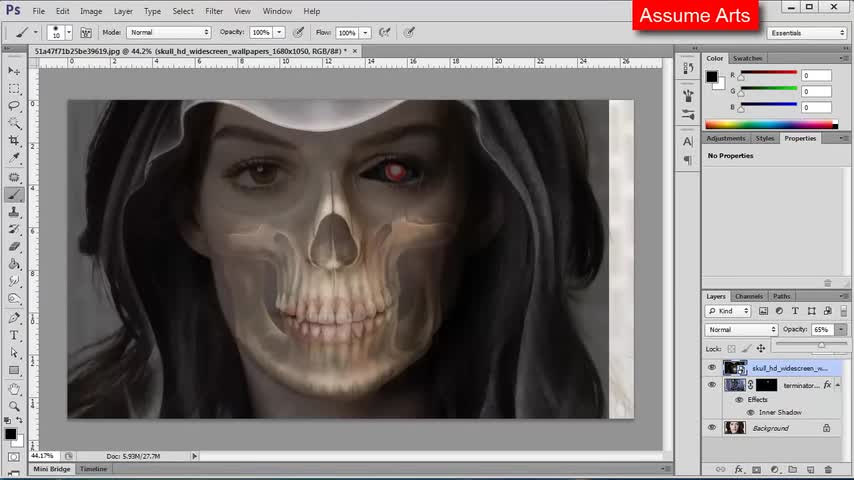Click the layer opacity slider handle
The image size is (854, 480).
tap(821, 345)
